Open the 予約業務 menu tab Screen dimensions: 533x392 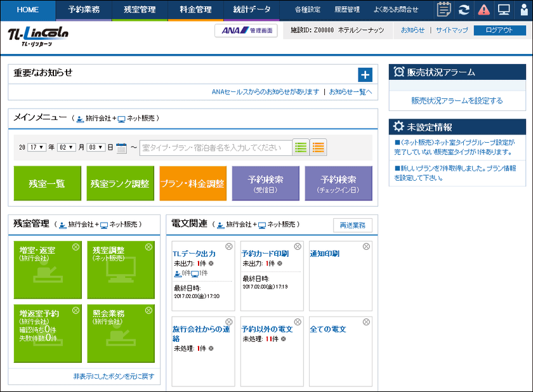[x=83, y=10]
